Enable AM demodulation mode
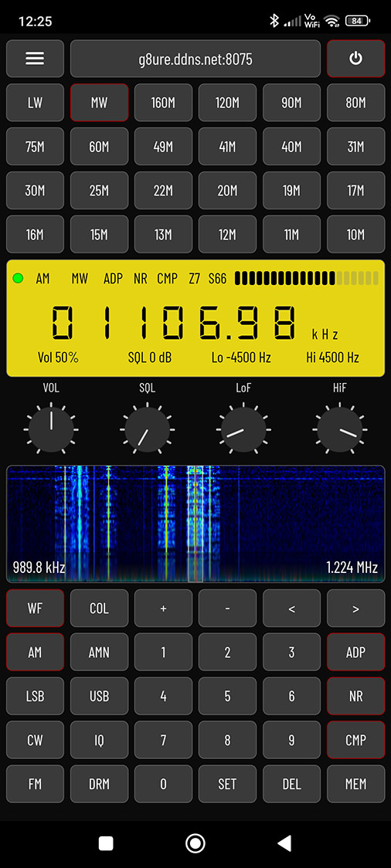 (35, 652)
